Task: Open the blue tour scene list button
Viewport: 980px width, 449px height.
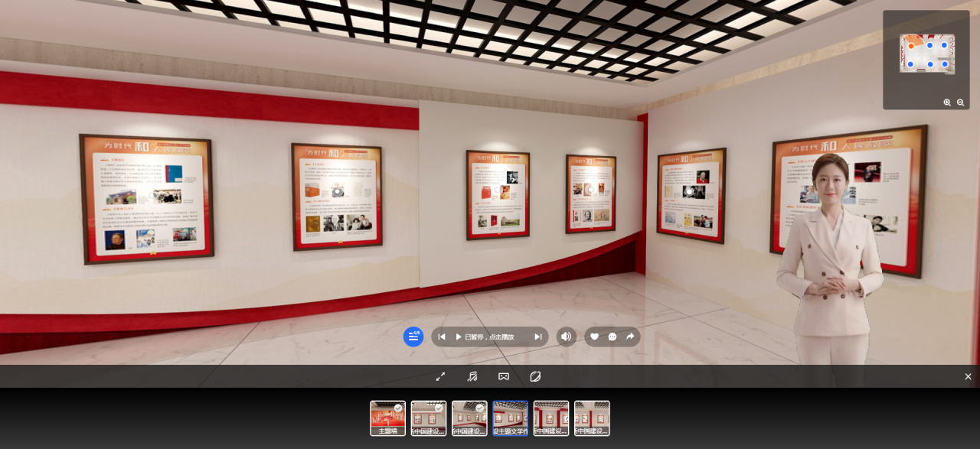Action: pyautogui.click(x=413, y=337)
